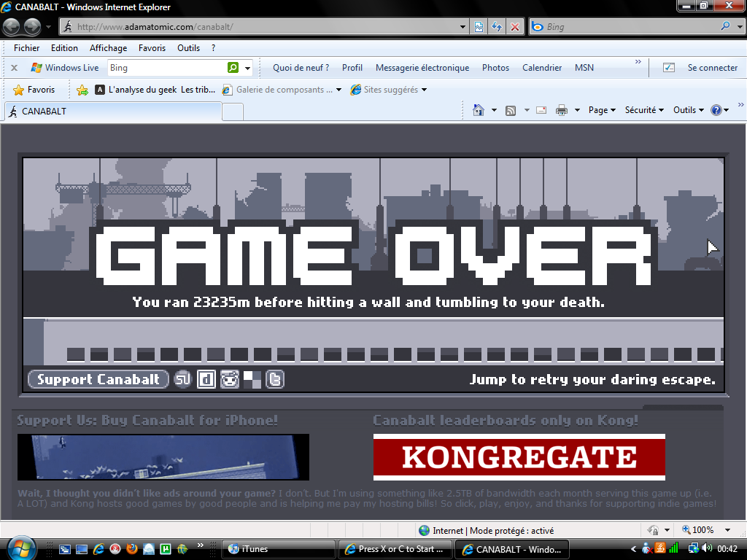Share game via the Reddit icon
Viewport: 747px width, 560px height.
pos(229,379)
